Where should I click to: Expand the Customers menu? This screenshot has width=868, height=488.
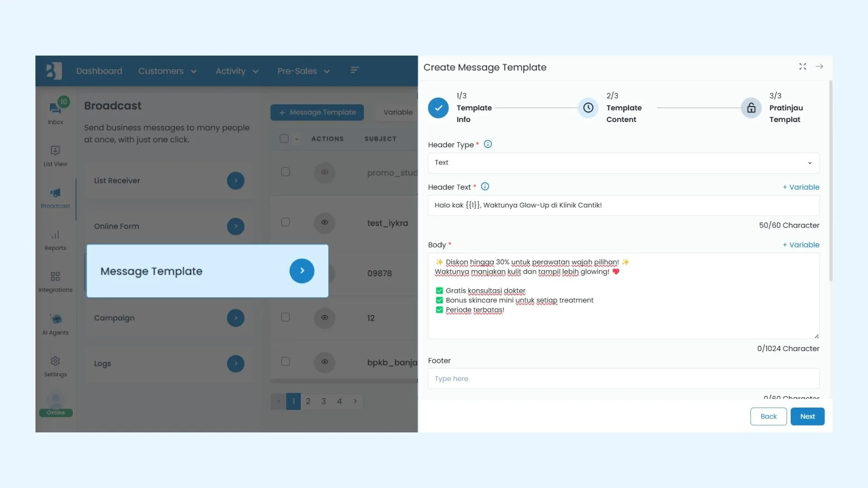167,71
